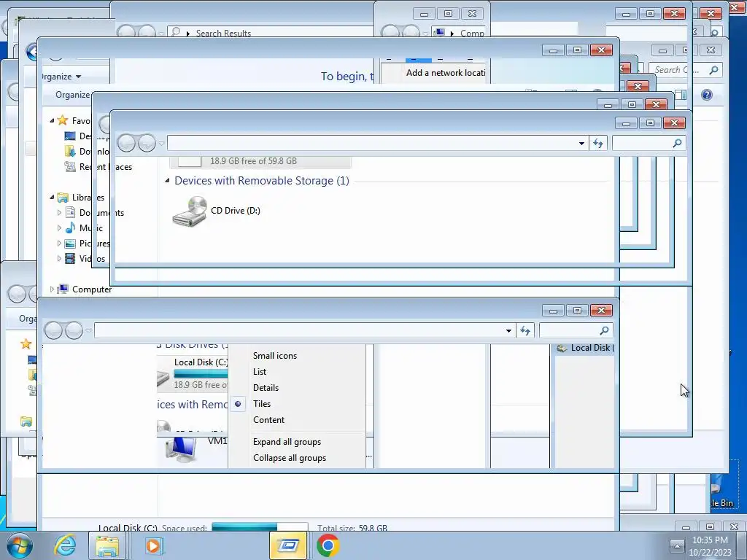This screenshot has width=747, height=560.
Task: Collapse the Devices with Removable Storage group
Action: [x=167, y=181]
